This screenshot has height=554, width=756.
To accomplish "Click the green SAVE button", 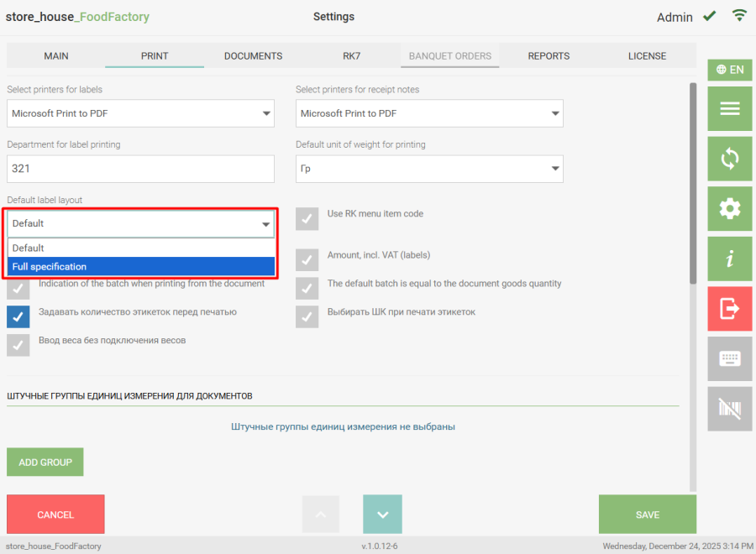I will coord(647,515).
